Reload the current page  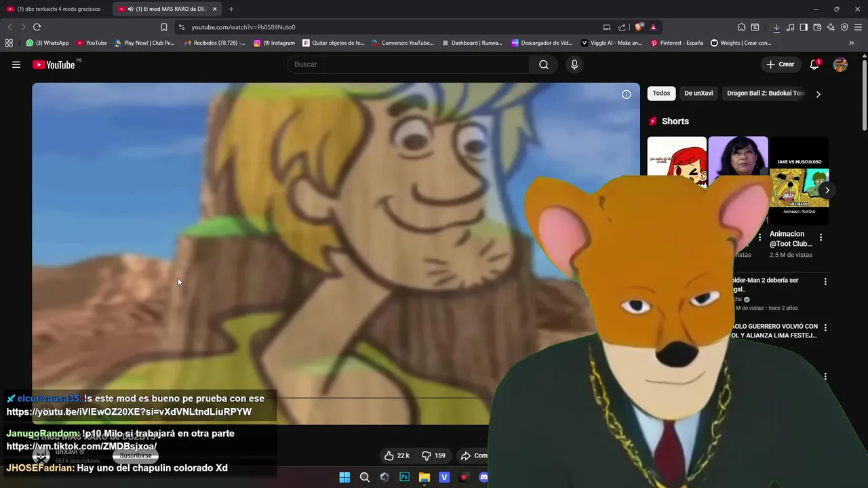click(37, 27)
